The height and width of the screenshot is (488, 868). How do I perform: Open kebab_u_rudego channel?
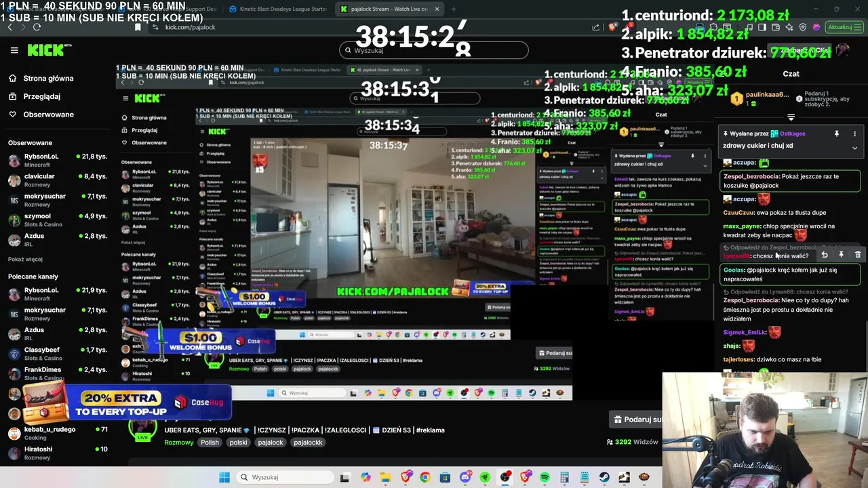coord(57,433)
